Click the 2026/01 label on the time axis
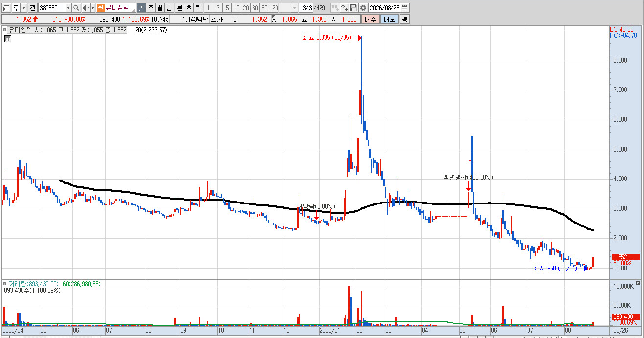The image size is (644, 338). (329, 330)
